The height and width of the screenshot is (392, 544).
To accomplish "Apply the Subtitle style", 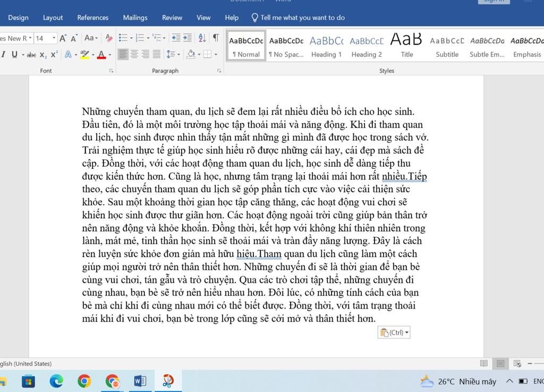I will (x=447, y=46).
